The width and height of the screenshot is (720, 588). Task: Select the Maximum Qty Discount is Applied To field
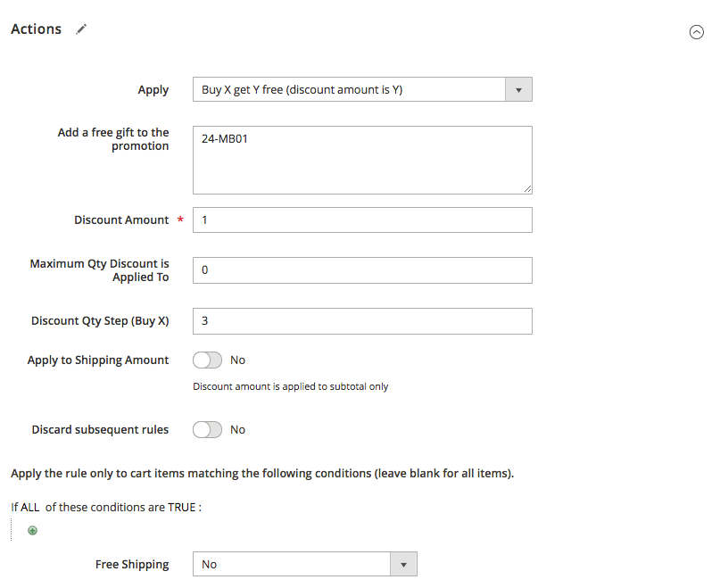362,270
